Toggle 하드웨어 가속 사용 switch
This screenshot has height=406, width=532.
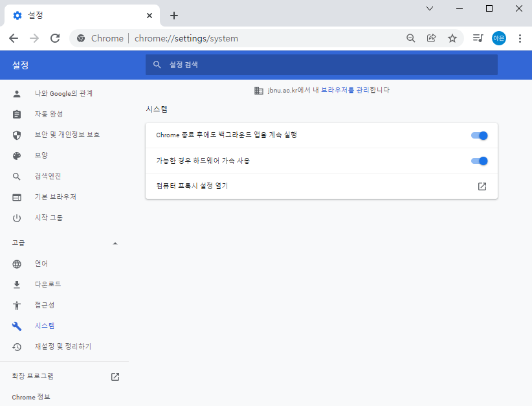(479, 161)
